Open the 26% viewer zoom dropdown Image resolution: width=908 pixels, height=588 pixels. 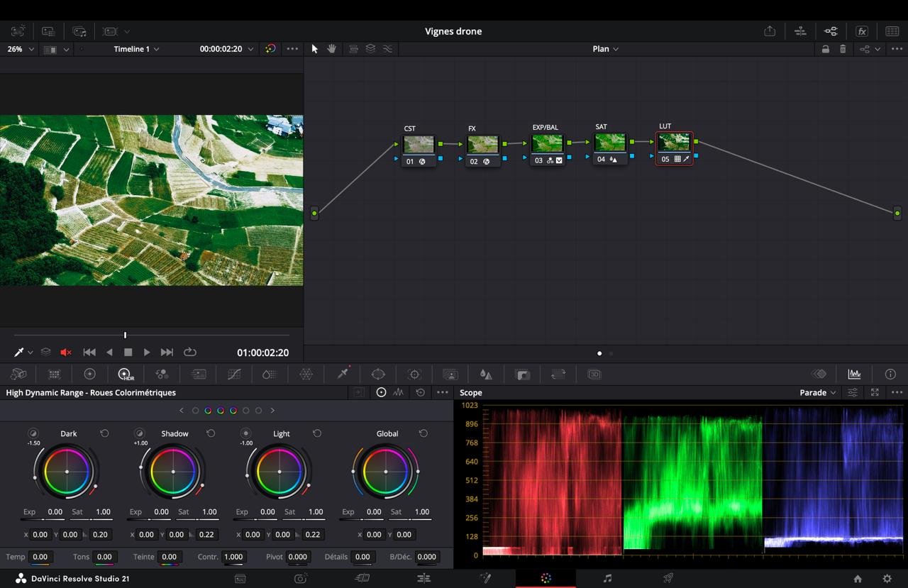tap(20, 49)
